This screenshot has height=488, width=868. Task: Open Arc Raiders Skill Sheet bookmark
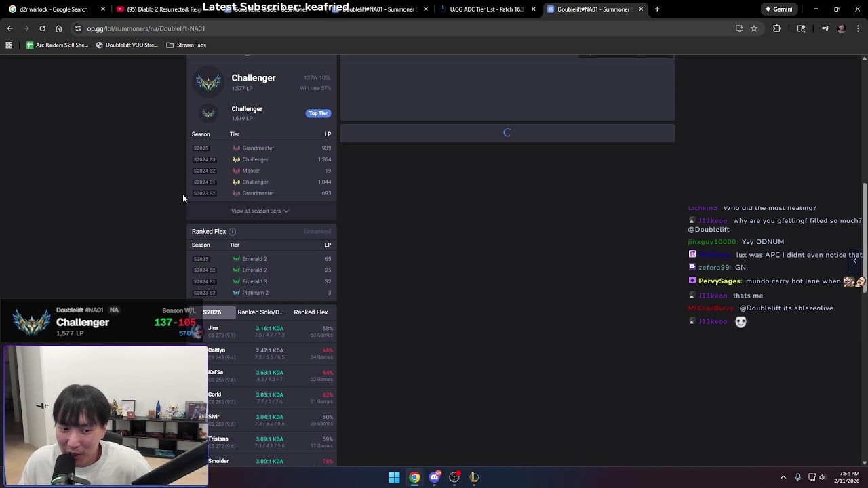coord(57,45)
